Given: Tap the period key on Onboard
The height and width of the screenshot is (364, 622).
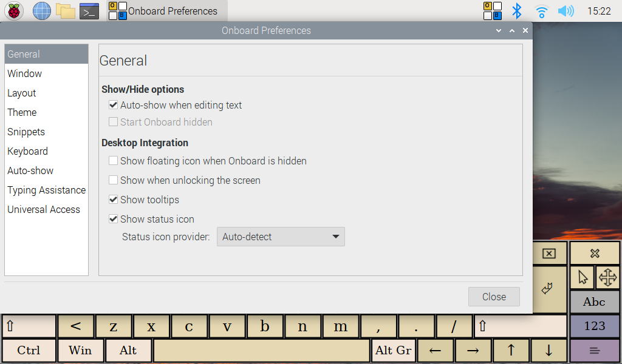Looking at the screenshot, I should (416, 326).
